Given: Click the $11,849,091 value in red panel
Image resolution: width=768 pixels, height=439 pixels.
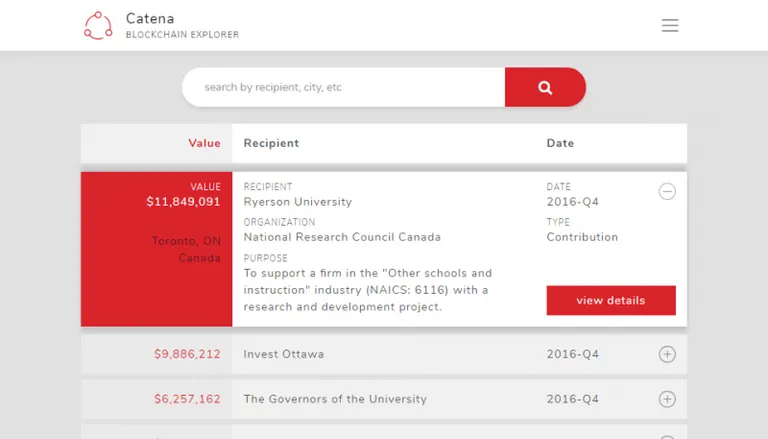Looking at the screenshot, I should 183,202.
